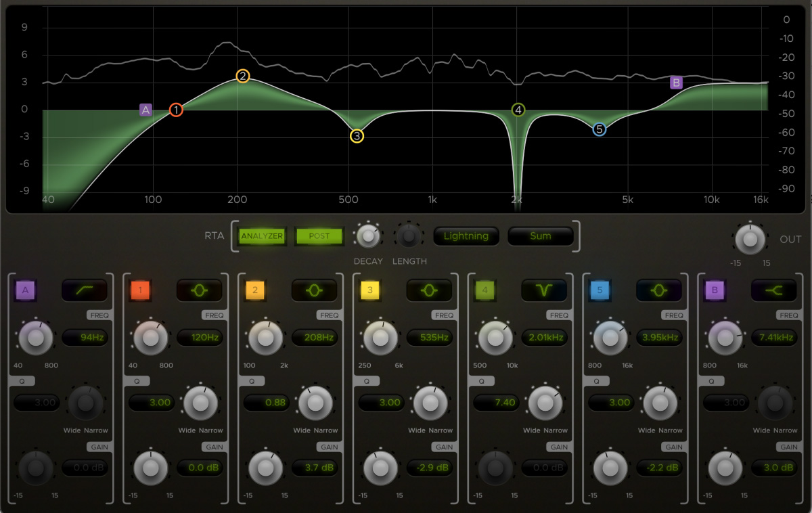Click band 4 frequency knob
The image size is (812, 513).
496,338
